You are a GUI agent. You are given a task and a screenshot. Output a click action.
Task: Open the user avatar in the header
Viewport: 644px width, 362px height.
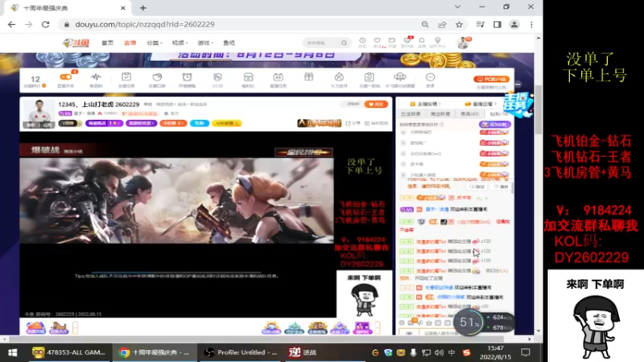464,43
